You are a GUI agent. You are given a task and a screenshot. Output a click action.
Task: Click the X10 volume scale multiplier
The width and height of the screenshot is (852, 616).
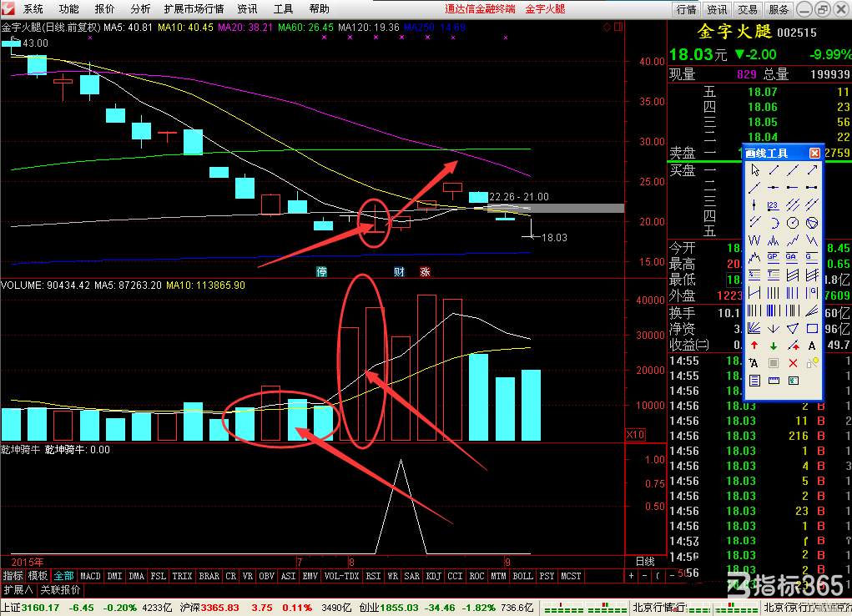pos(635,435)
